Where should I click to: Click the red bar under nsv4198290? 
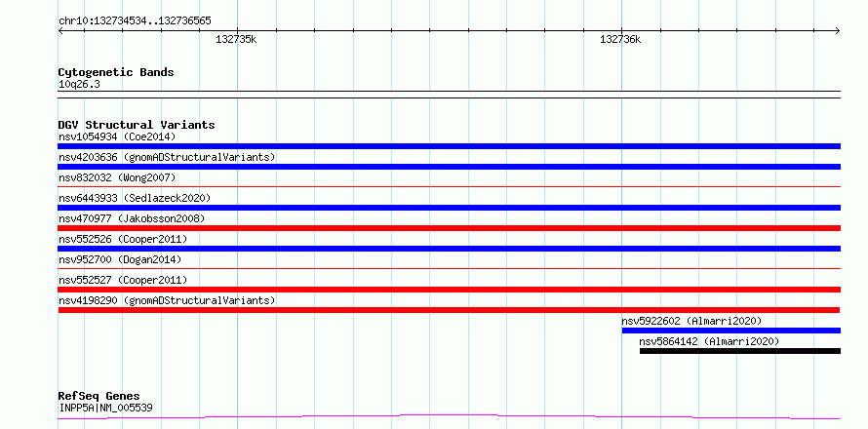tap(449, 310)
